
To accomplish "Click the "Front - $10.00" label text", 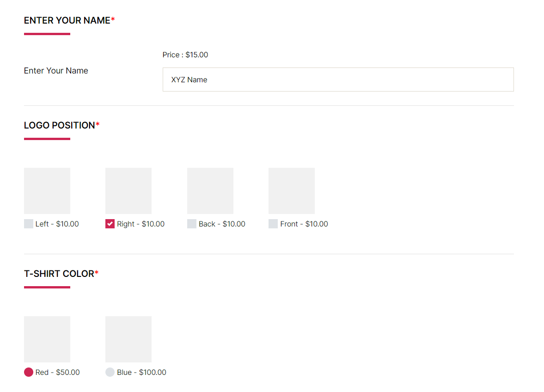I will (304, 224).
